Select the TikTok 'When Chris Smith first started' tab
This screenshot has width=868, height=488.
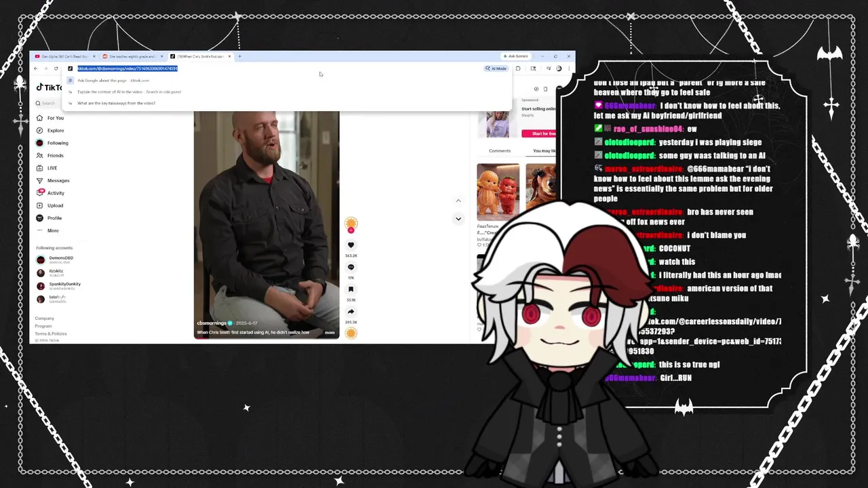pyautogui.click(x=200, y=56)
